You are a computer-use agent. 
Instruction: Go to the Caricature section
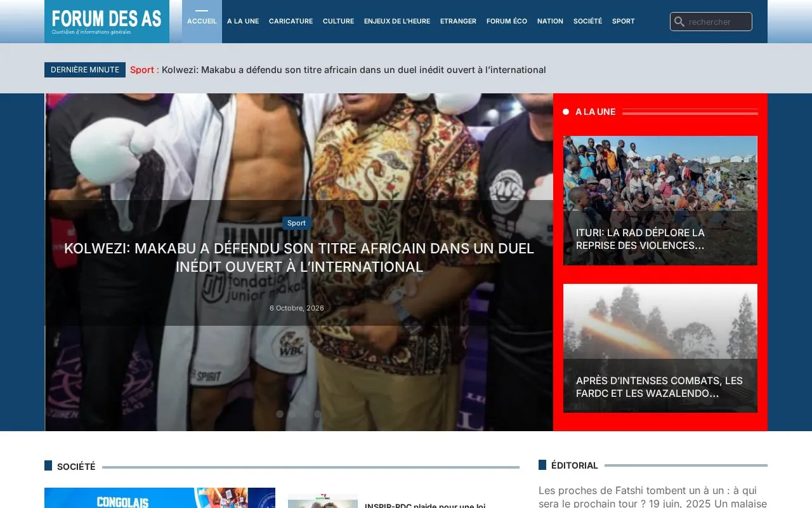click(291, 22)
